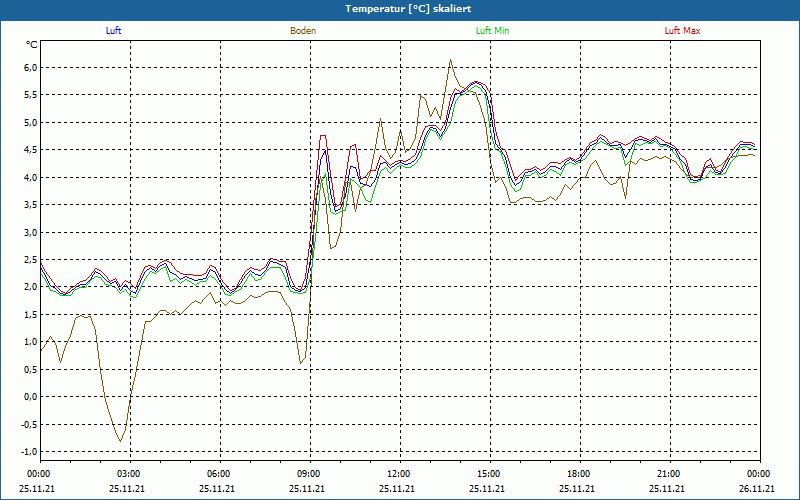Click the 5,0 y-axis value

click(x=31, y=122)
